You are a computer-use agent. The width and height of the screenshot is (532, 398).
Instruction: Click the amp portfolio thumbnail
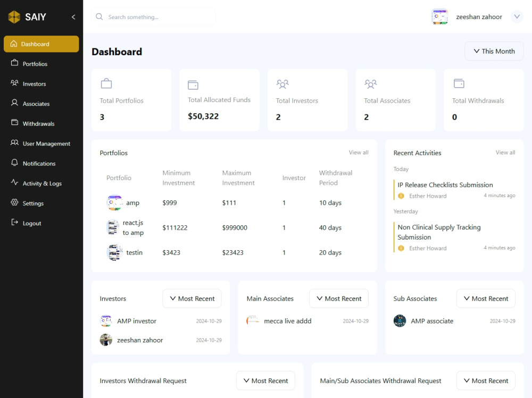tap(114, 203)
